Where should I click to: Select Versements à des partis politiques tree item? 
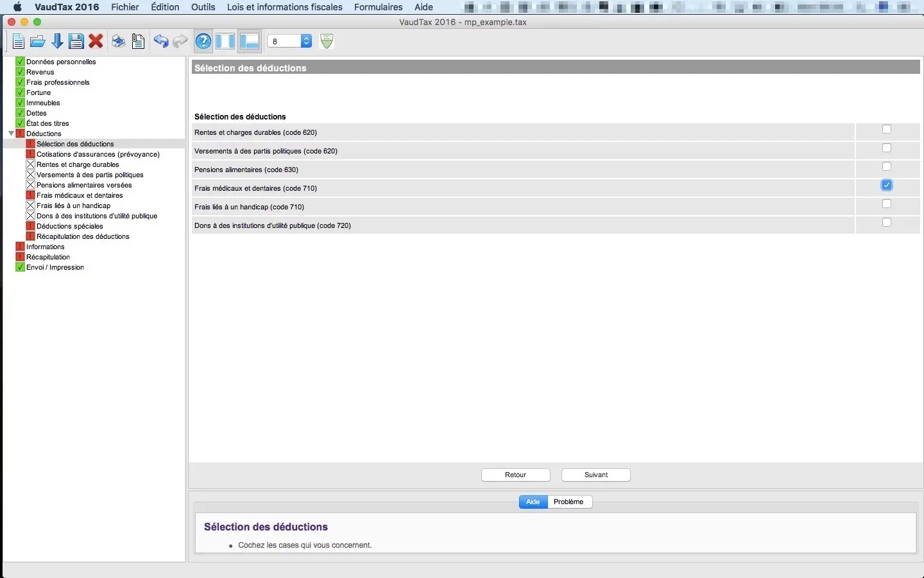coord(90,175)
